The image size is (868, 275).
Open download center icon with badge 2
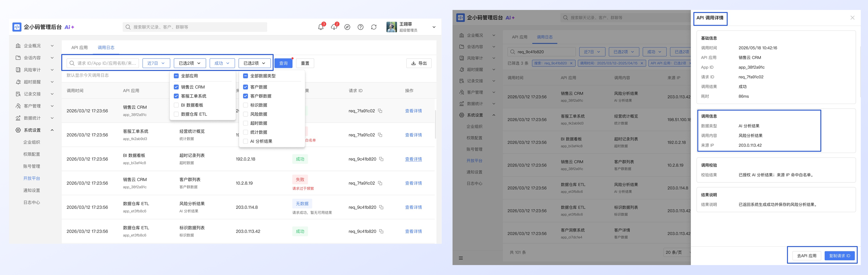click(x=334, y=27)
